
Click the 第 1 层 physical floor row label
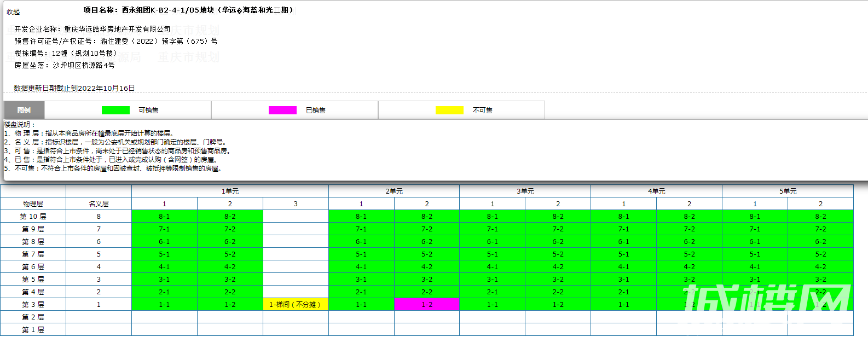pyautogui.click(x=33, y=330)
